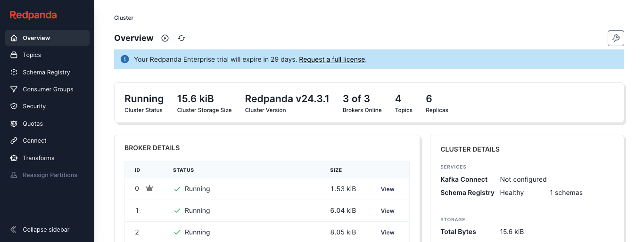
Task: Click Kafka Connect Not configured status
Action: pos(523,179)
